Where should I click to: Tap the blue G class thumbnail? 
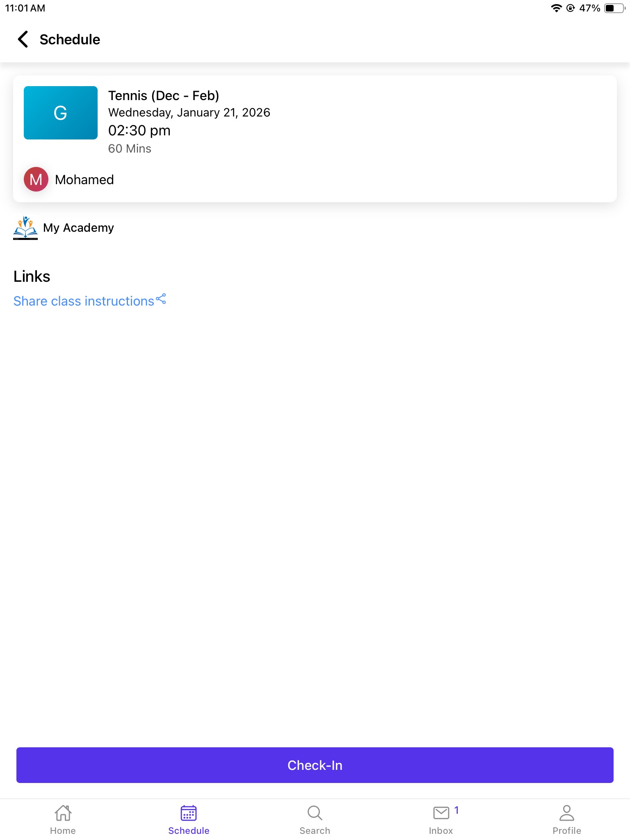point(61,113)
